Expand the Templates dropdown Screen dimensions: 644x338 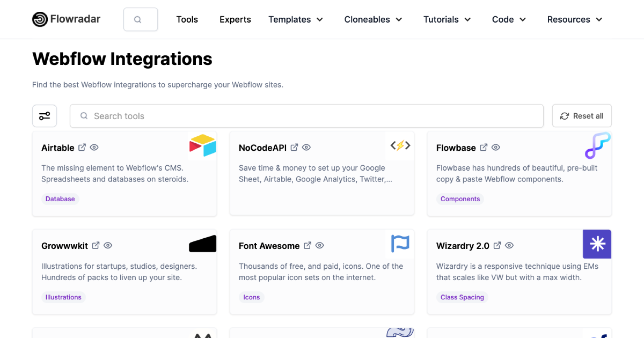click(x=296, y=19)
